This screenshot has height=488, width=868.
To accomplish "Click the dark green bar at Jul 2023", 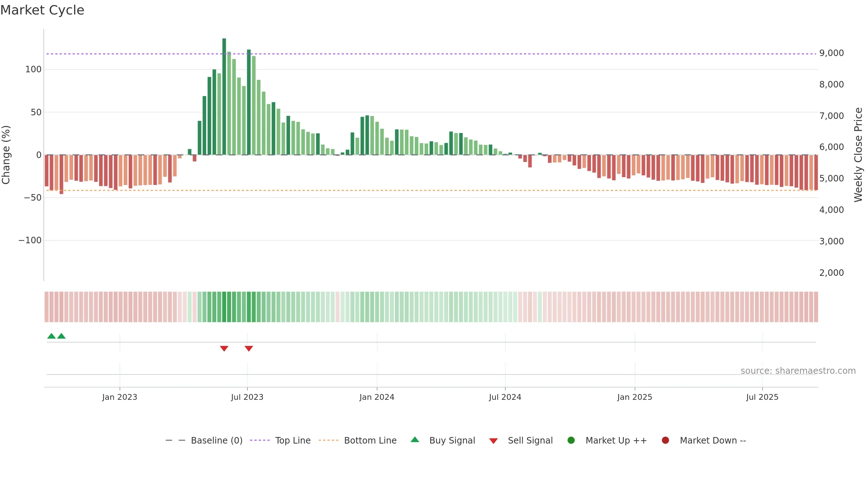I will coord(249,102).
